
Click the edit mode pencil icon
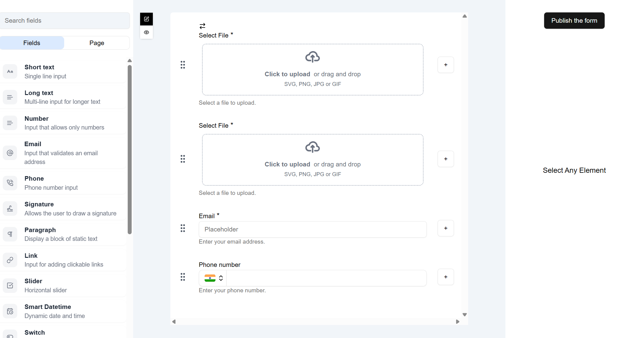tap(146, 19)
